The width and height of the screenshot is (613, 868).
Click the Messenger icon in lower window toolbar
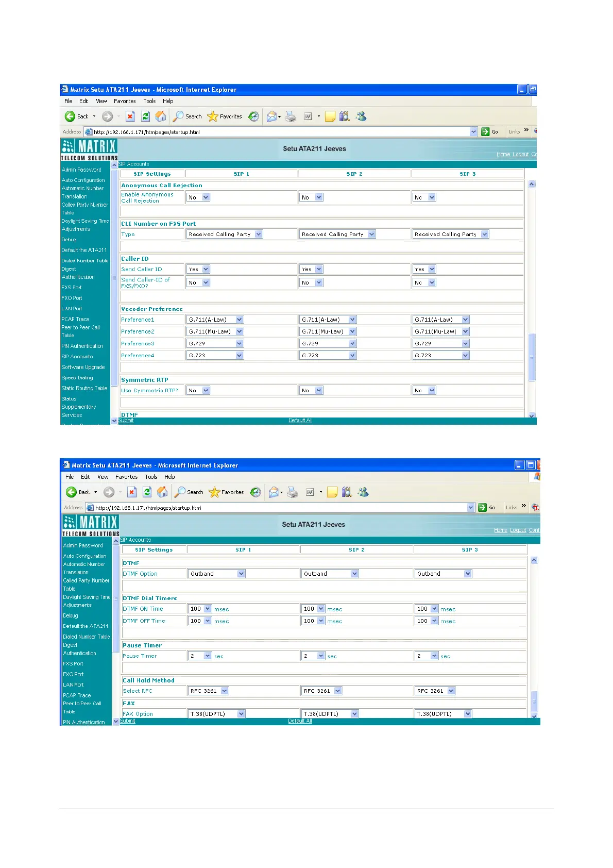[x=363, y=492]
